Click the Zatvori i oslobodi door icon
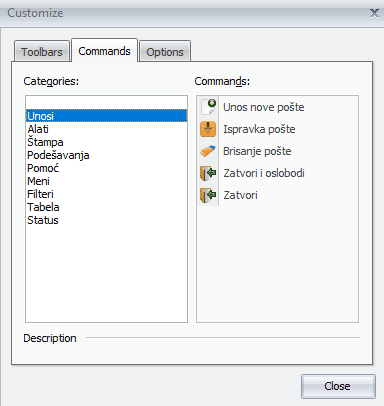Image resolution: width=384 pixels, height=406 pixels. (x=208, y=173)
